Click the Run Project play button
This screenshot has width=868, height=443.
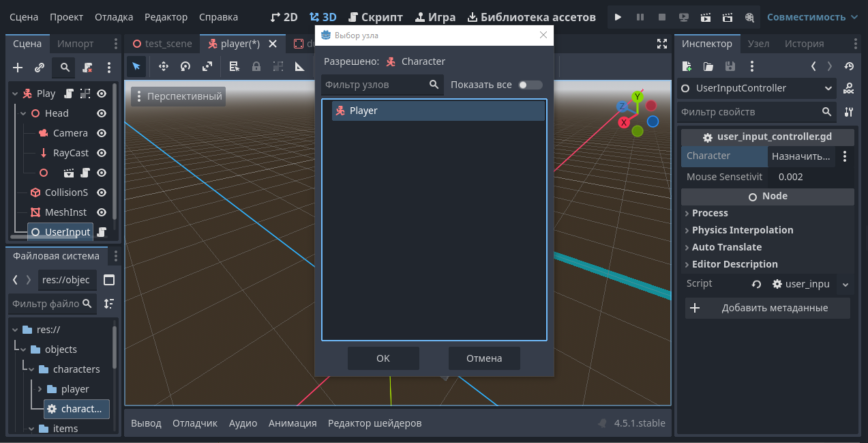click(618, 17)
